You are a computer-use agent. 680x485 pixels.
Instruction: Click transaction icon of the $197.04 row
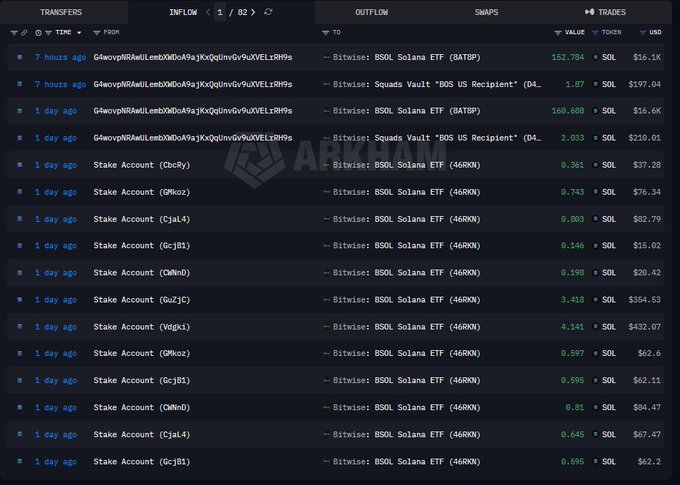click(20, 84)
